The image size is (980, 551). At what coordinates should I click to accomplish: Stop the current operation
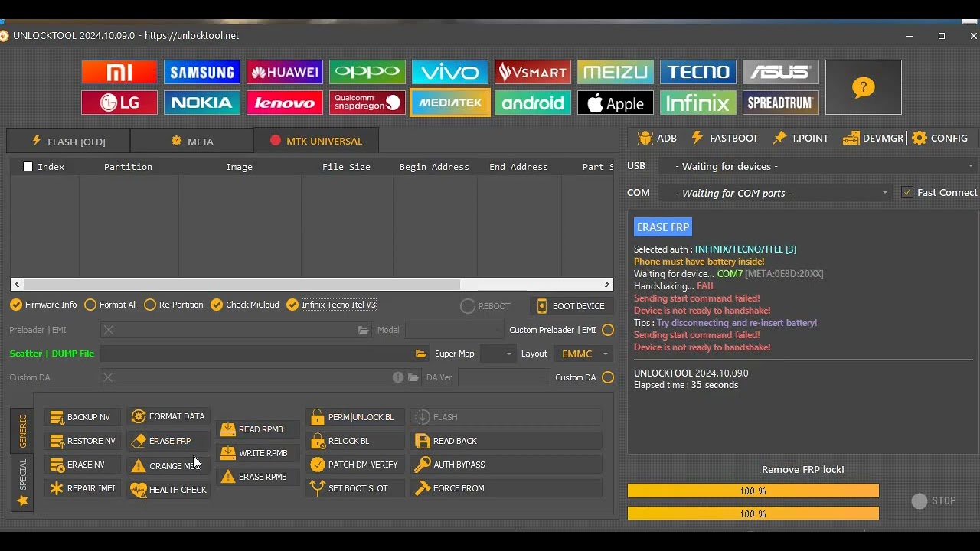coord(934,500)
